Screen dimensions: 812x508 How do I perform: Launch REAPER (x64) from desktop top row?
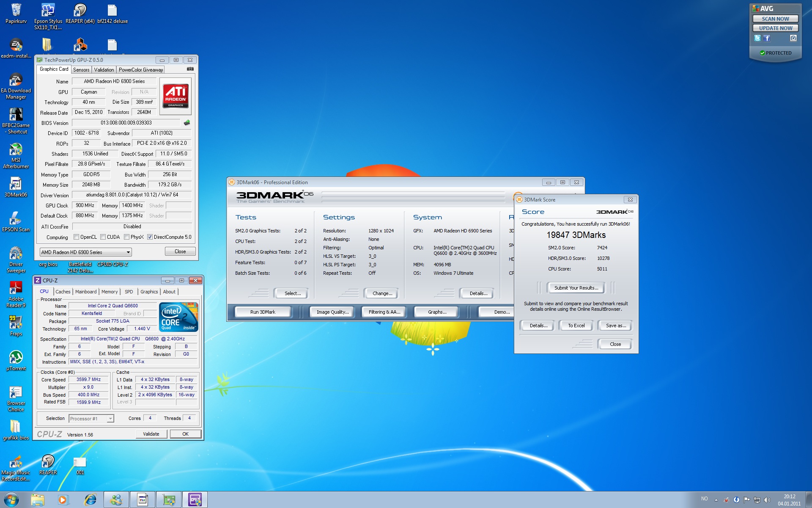(x=80, y=13)
